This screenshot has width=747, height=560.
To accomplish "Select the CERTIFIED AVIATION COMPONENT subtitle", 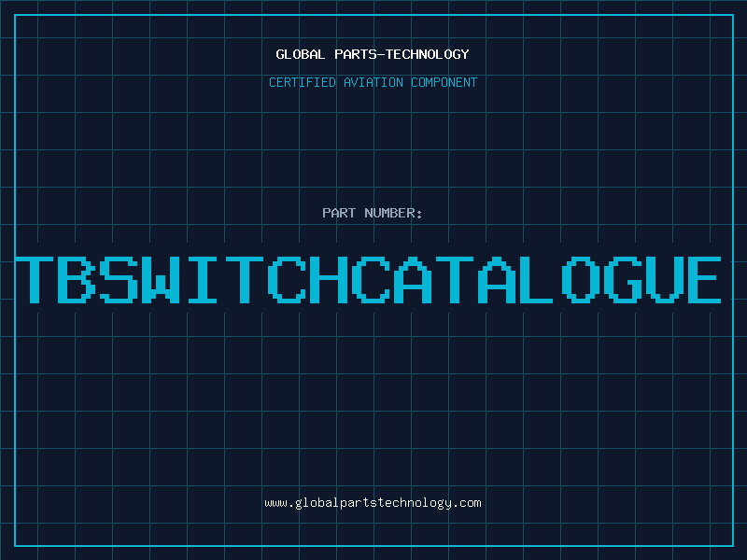I will point(373,82).
